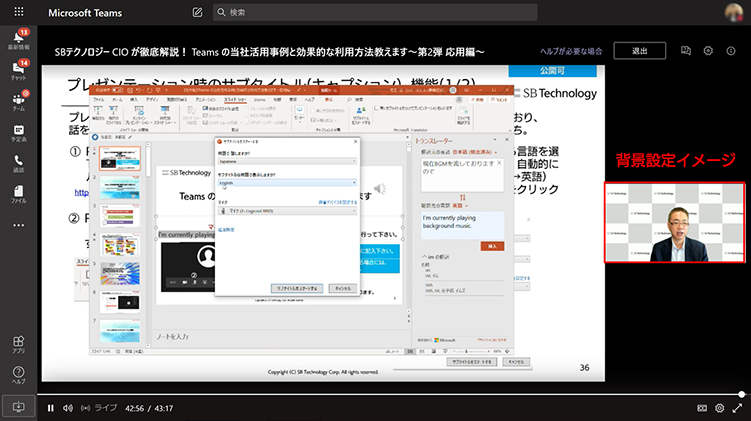Click the 共有 share button in PowerPoint

tap(478, 100)
